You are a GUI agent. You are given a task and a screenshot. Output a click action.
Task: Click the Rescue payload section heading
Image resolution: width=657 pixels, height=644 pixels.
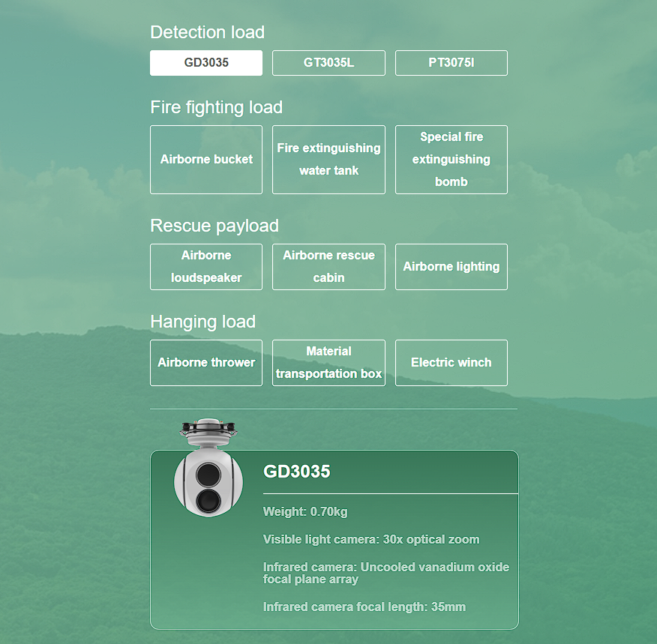(x=214, y=226)
